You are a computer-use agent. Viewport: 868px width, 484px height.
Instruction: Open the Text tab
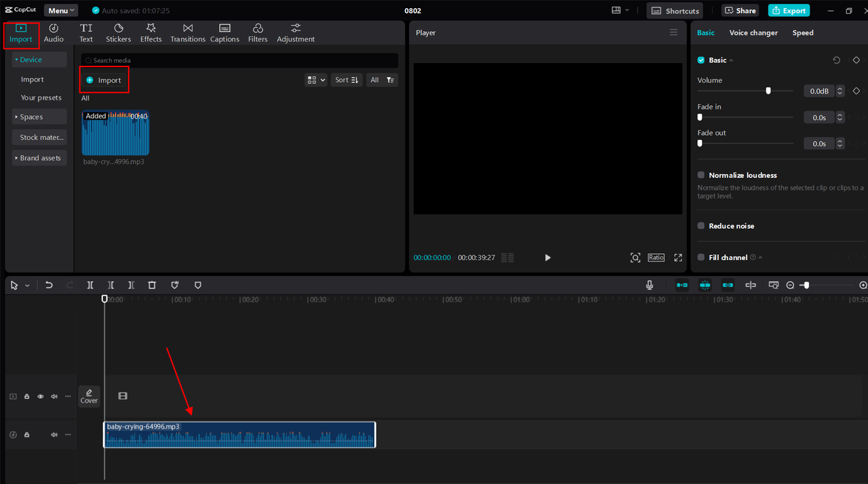point(86,33)
